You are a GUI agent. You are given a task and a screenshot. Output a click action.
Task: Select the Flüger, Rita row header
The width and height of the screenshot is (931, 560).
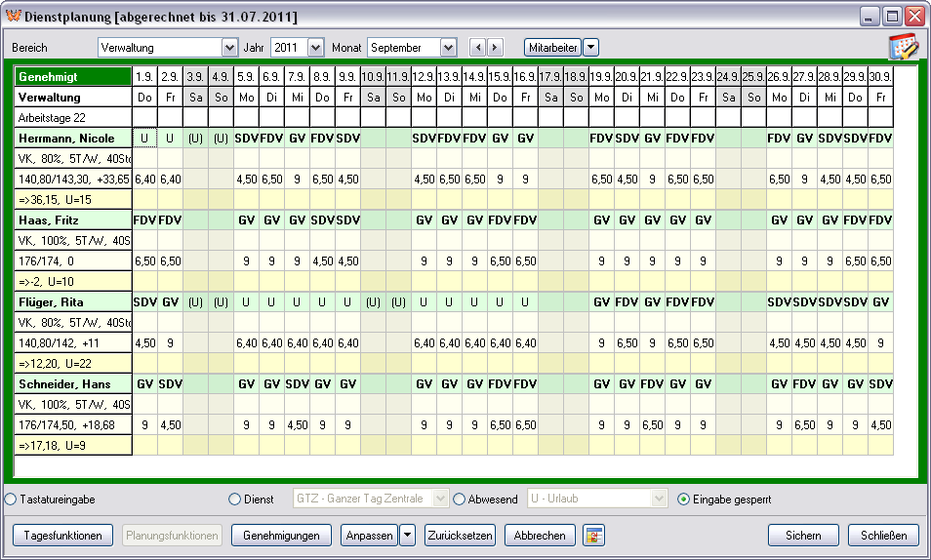(x=73, y=302)
